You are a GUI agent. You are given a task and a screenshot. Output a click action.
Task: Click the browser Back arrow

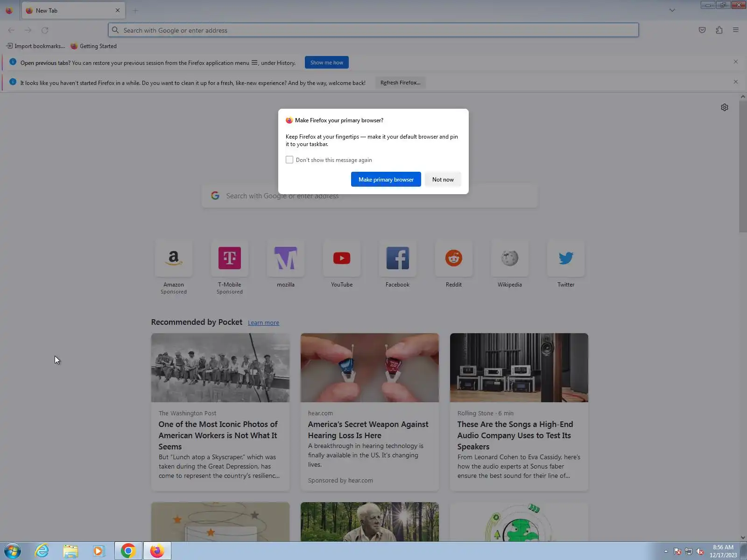click(11, 30)
